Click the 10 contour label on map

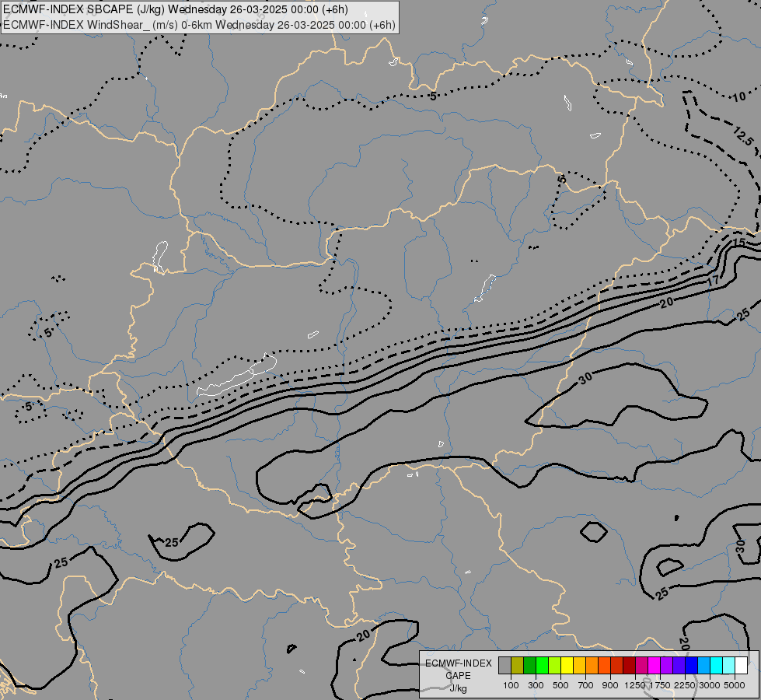coord(738,96)
